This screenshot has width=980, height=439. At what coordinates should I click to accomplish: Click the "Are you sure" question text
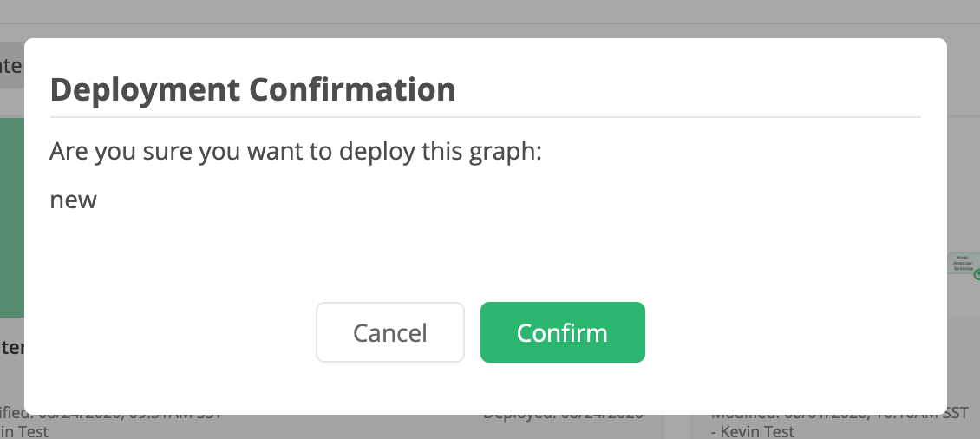coord(295,153)
